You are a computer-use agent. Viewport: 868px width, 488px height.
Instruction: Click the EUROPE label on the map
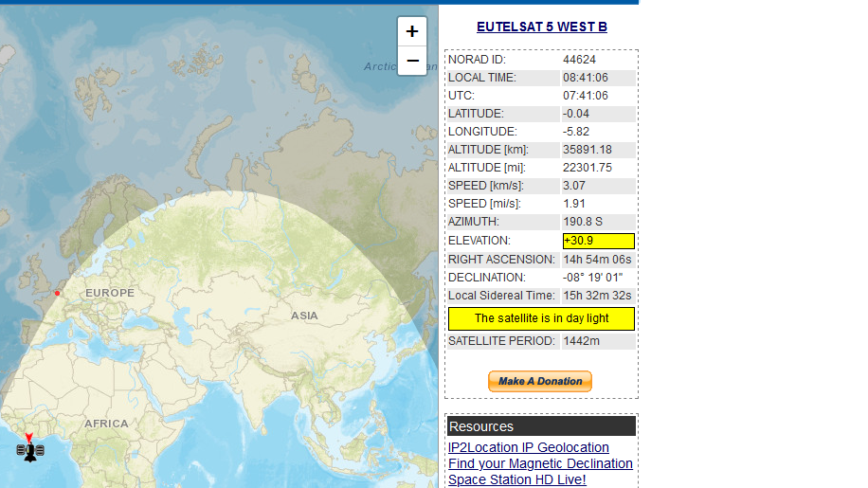(110, 293)
